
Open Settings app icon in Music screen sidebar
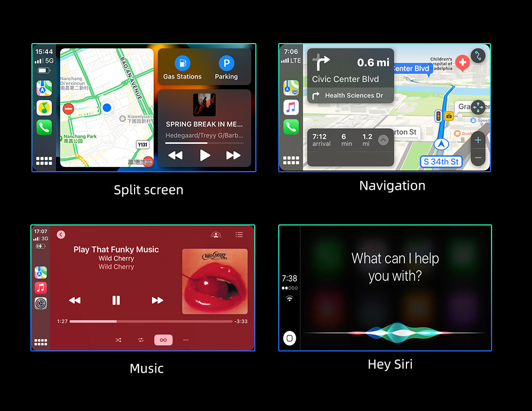tap(41, 304)
